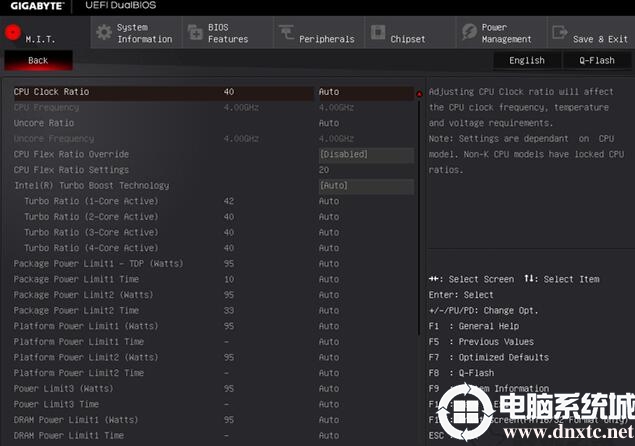Select the CPU Clock Ratio row label

tap(51, 92)
